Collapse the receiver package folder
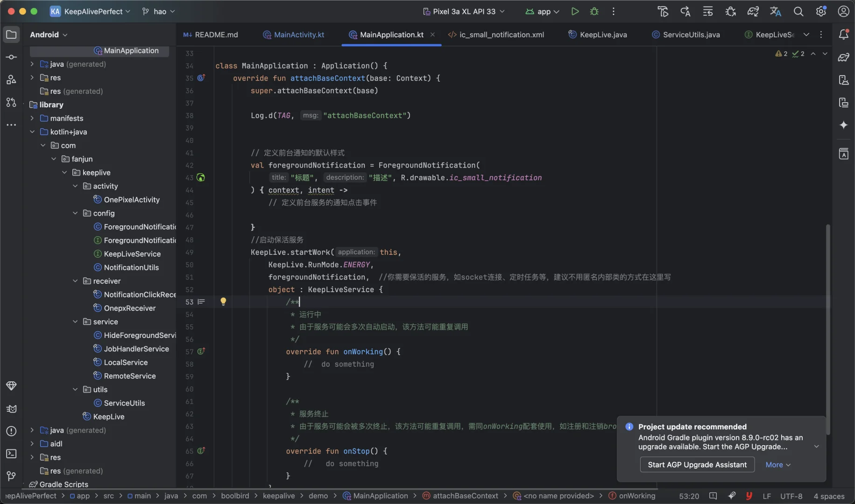Screen dimensions: 855x504 pyautogui.click(x=75, y=281)
